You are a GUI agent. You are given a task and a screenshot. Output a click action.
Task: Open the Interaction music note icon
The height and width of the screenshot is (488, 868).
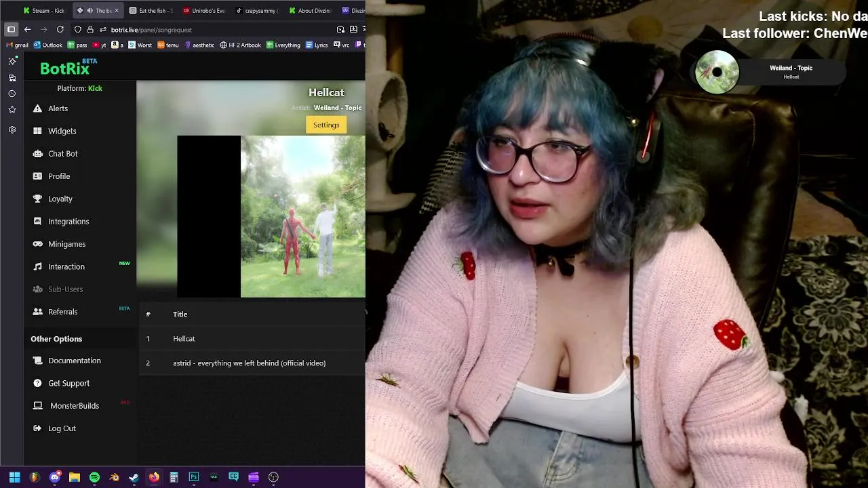[x=37, y=266]
